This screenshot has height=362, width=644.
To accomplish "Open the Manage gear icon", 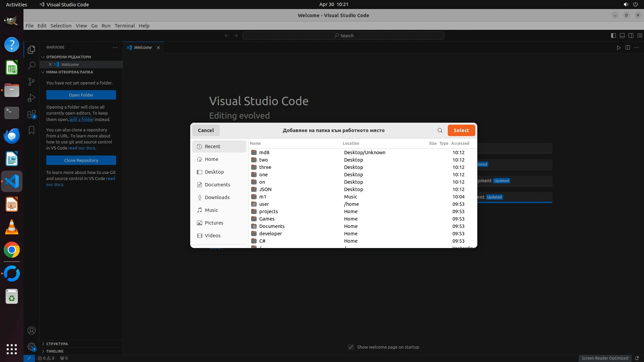I will pyautogui.click(x=32, y=347).
